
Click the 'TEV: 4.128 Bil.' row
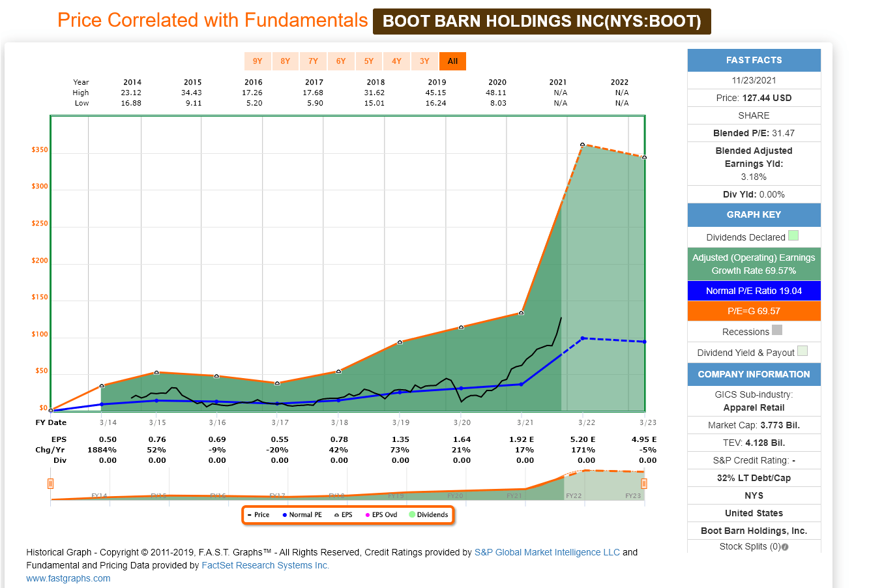click(754, 443)
